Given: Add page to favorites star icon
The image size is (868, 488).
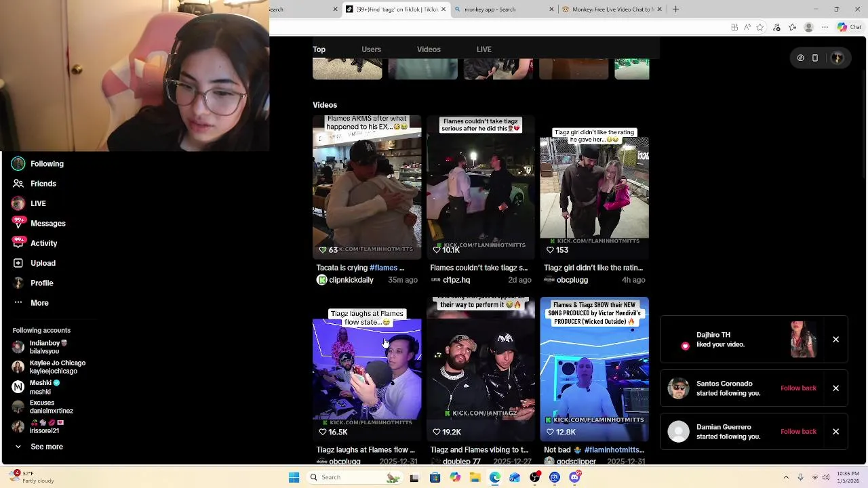Looking at the screenshot, I should 760,27.
